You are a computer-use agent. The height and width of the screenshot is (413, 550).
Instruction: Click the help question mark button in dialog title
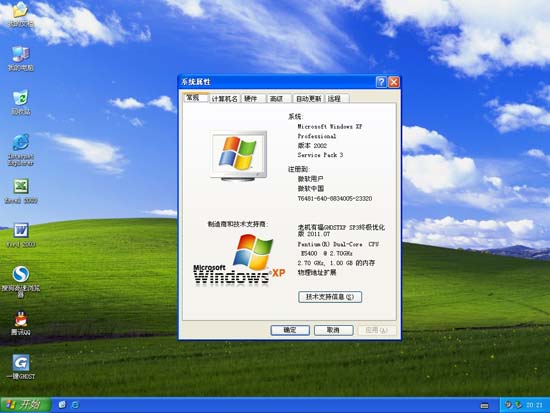[x=381, y=82]
